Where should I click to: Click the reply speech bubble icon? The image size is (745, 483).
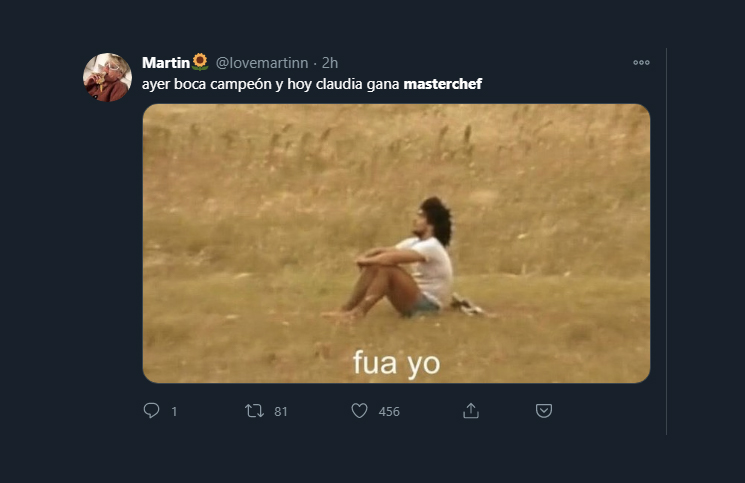click(x=152, y=410)
